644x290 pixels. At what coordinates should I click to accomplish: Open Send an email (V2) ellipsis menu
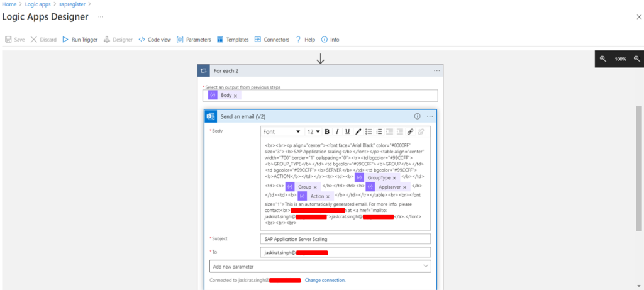point(430,116)
